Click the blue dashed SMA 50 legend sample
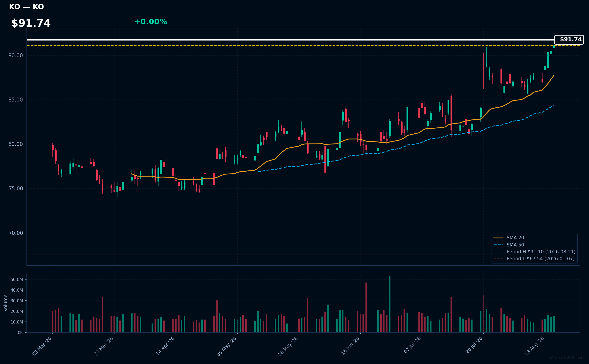The image size is (589, 364). [x=498, y=245]
